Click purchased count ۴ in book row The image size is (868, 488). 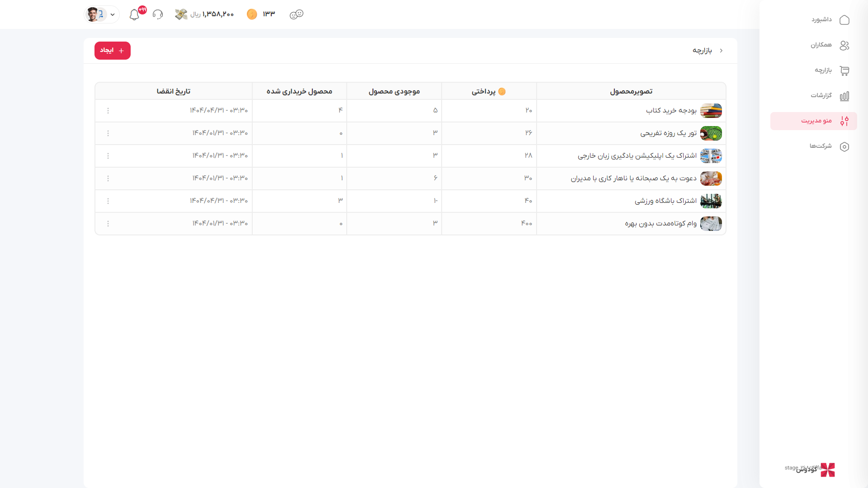click(340, 110)
